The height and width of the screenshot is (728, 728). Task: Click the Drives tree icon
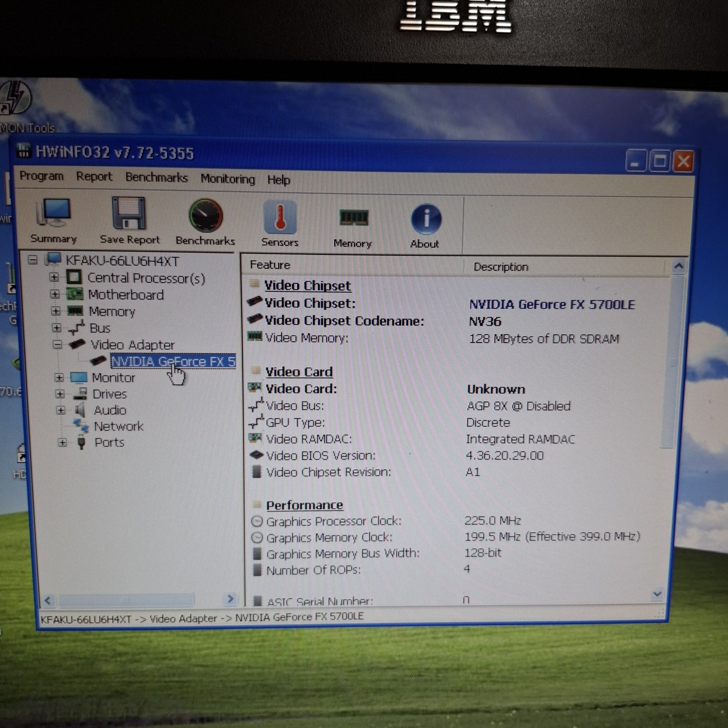[x=80, y=394]
